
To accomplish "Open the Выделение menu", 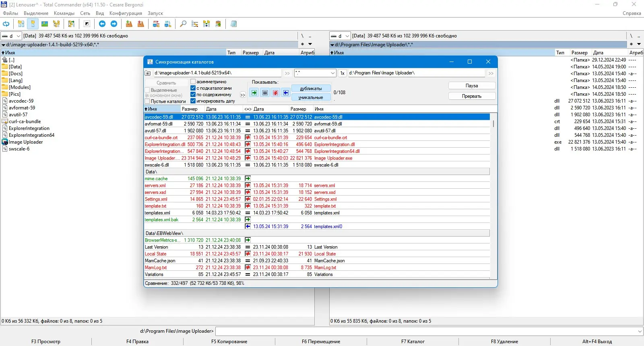I will tap(36, 13).
